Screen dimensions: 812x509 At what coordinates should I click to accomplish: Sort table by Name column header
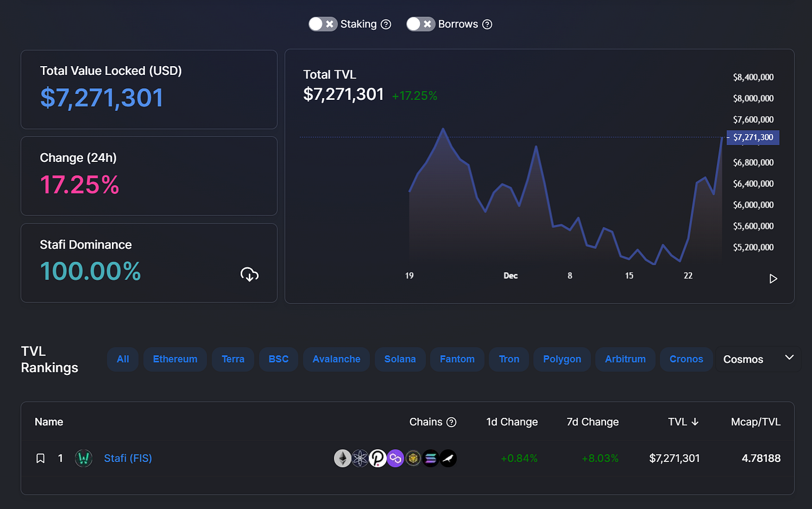(49, 422)
